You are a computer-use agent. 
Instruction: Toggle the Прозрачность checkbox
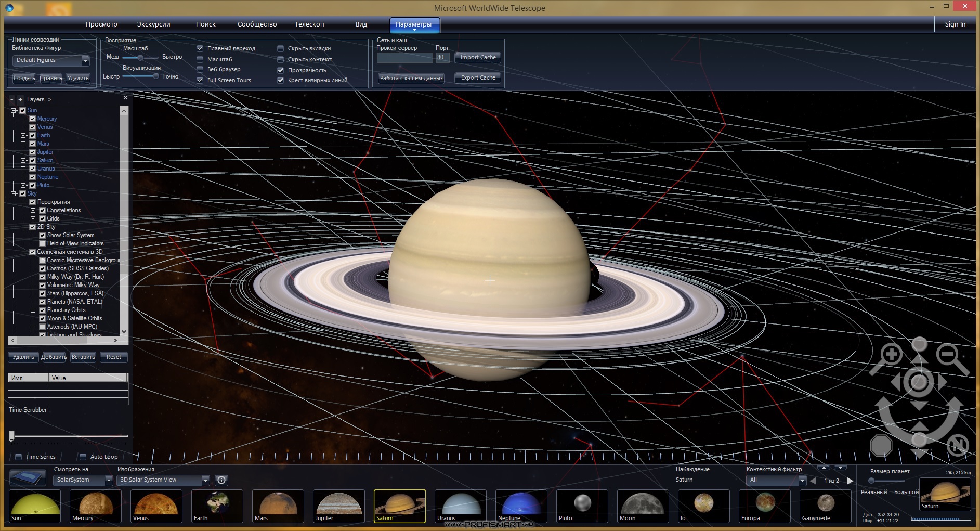(x=281, y=70)
